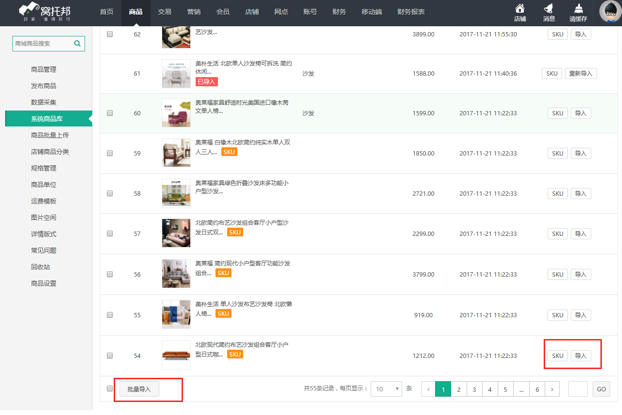622x415 pixels.
Task: Click the orange SKU badge in row 55
Action: 223,314
